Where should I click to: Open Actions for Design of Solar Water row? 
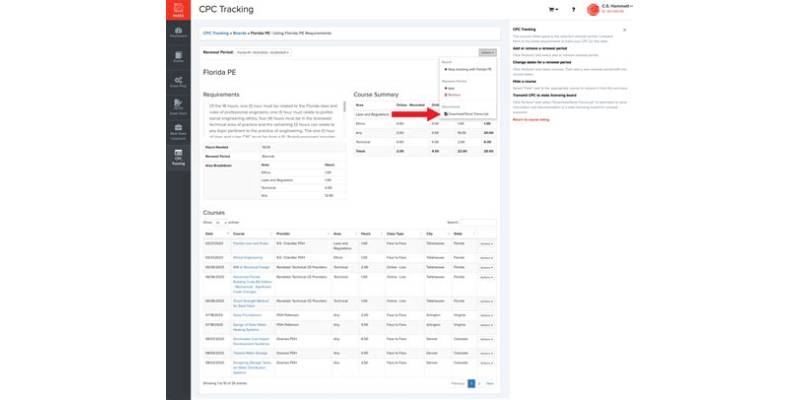click(x=486, y=325)
